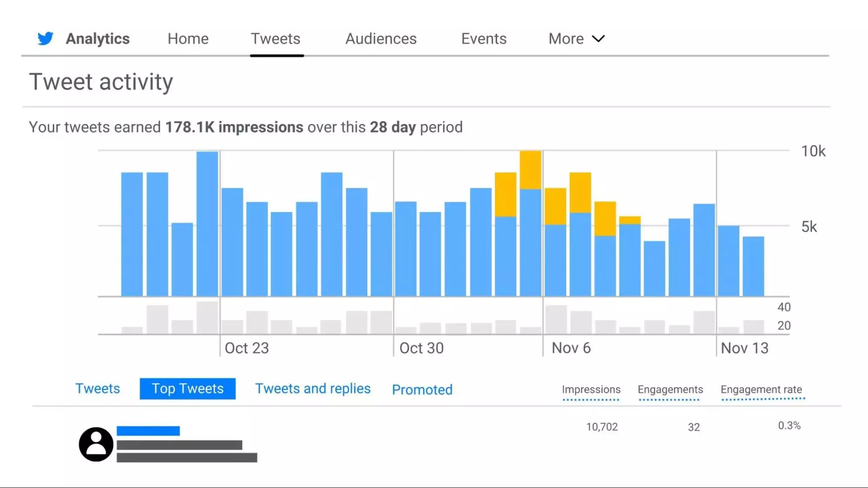The width and height of the screenshot is (868, 488).
Task: Open the Engagement rate sort options
Action: click(762, 390)
